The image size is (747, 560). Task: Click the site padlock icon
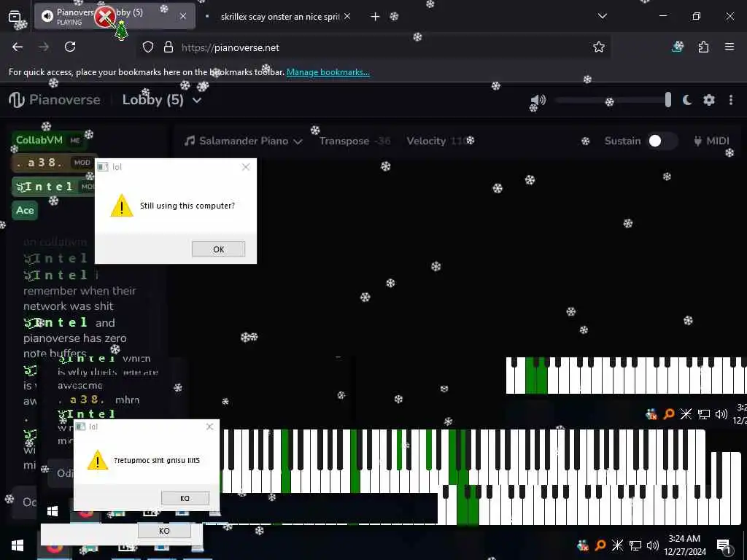(169, 47)
